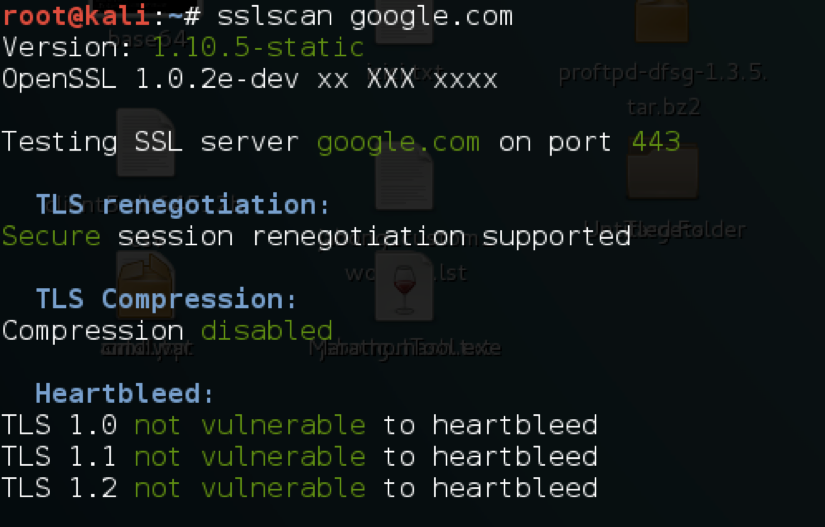Click the 'TLS Compression:' heading
This screenshot has width=825, height=527.
tap(166, 299)
